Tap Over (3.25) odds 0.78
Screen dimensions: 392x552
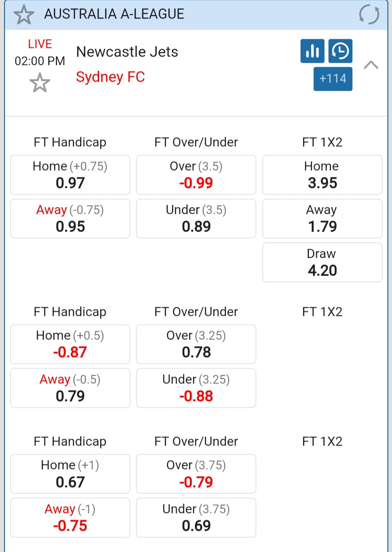[x=196, y=344]
